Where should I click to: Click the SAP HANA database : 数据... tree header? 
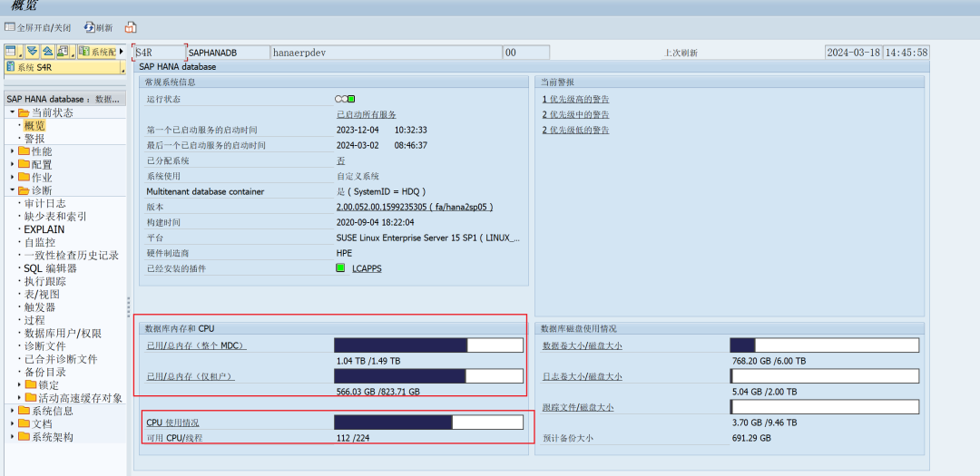(x=65, y=99)
